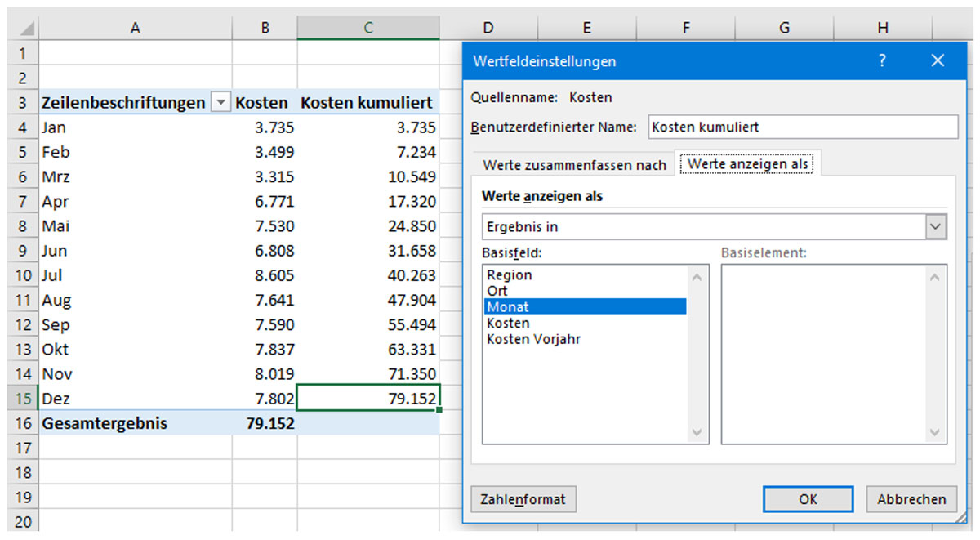
Task: Select column header C
Action: [x=367, y=27]
